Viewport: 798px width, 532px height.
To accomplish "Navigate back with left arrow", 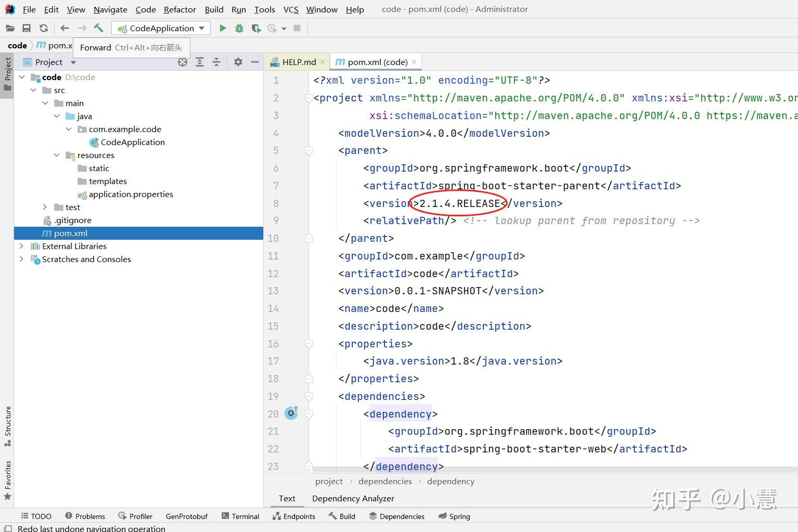I will point(65,28).
